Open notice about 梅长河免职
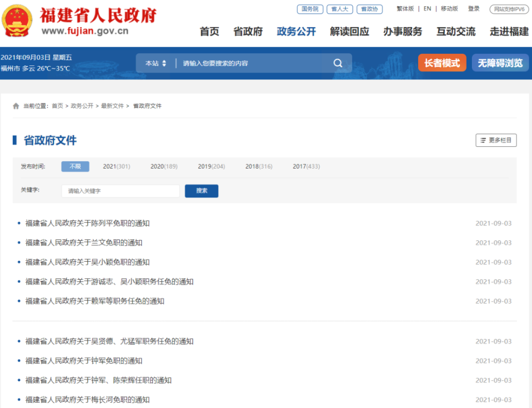The width and height of the screenshot is (532, 408). pos(88,400)
